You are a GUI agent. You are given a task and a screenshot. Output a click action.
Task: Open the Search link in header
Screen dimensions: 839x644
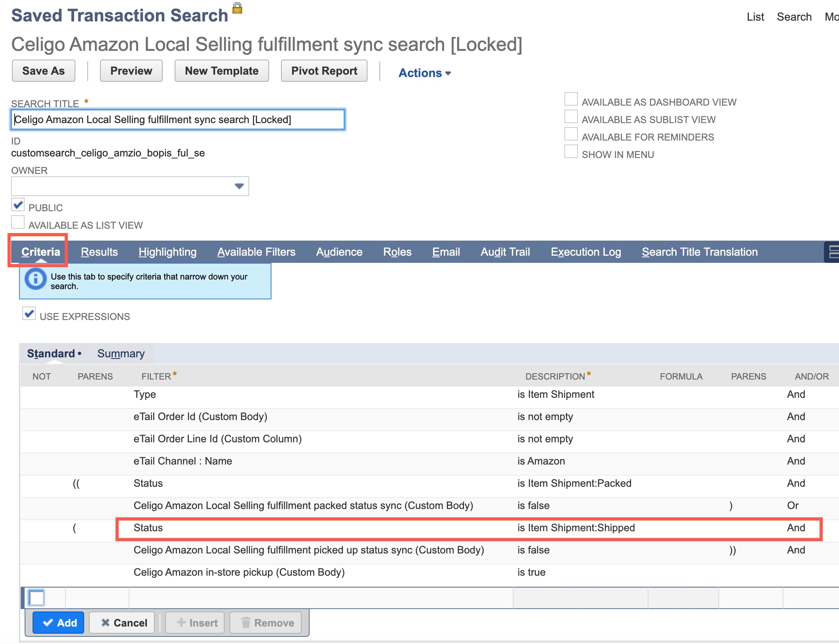(794, 17)
